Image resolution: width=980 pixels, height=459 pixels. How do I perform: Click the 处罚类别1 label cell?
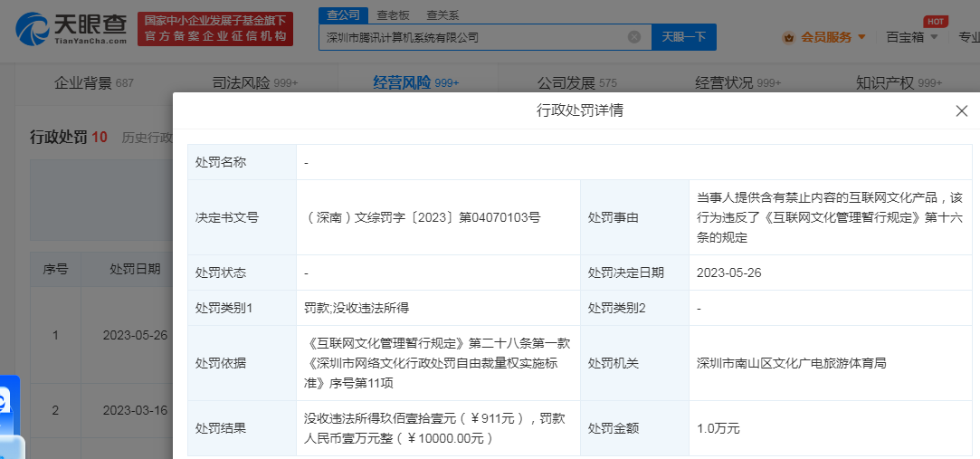pyautogui.click(x=242, y=308)
